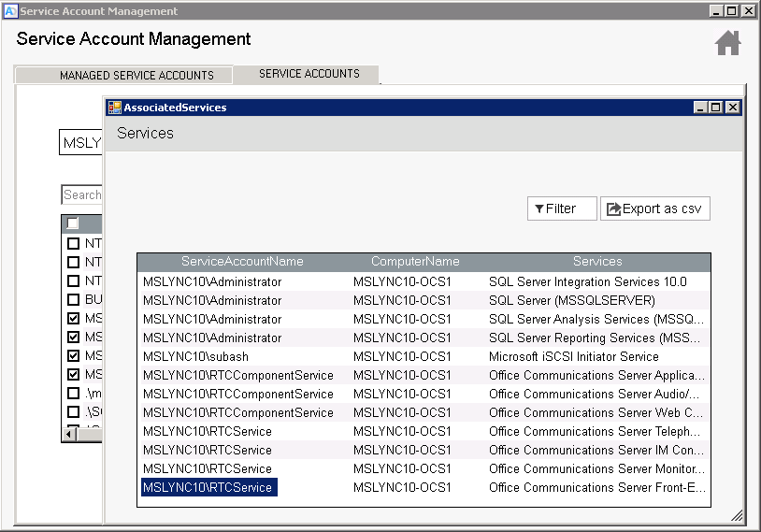Tick the checkbox for the .\m account

[x=73, y=394]
